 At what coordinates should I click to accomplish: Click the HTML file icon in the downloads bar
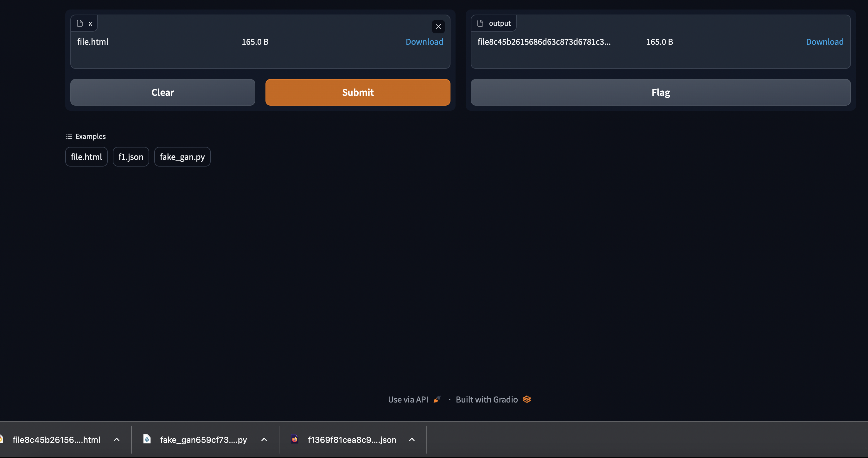(2, 439)
